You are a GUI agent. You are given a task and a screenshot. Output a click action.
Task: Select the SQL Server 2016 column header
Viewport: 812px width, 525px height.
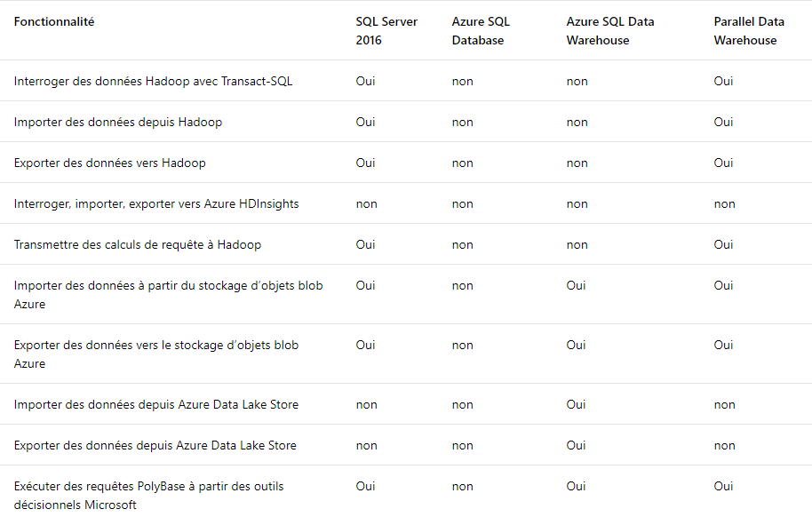pyautogui.click(x=386, y=31)
